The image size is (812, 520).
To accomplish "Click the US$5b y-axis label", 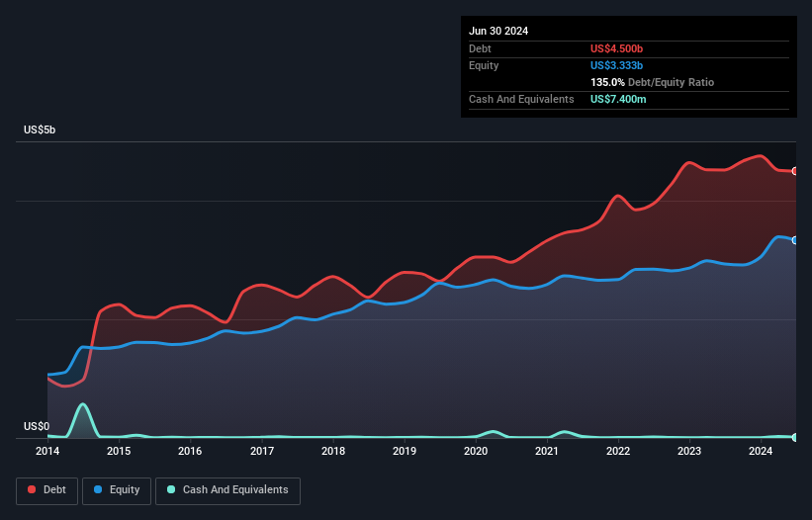I will (x=40, y=130).
